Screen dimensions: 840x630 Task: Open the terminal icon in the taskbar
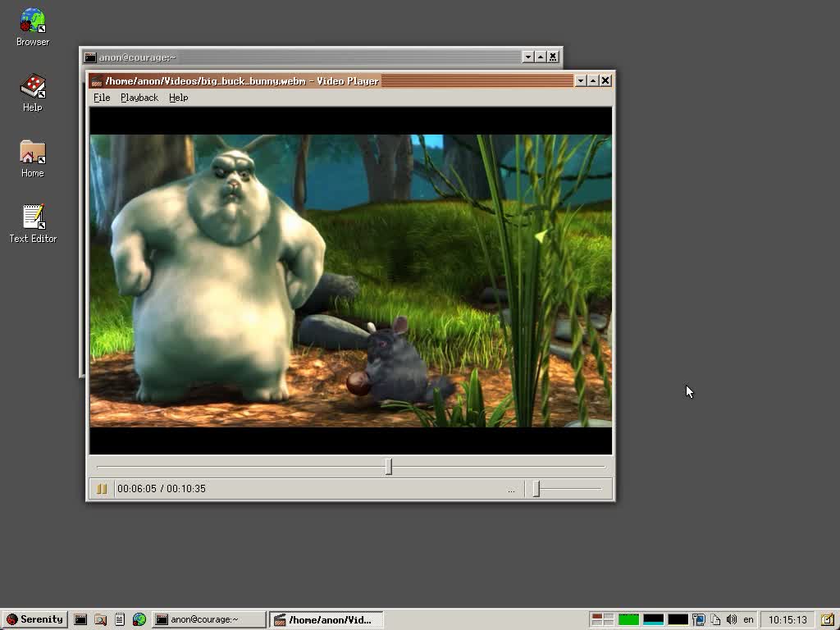pyautogui.click(x=80, y=619)
